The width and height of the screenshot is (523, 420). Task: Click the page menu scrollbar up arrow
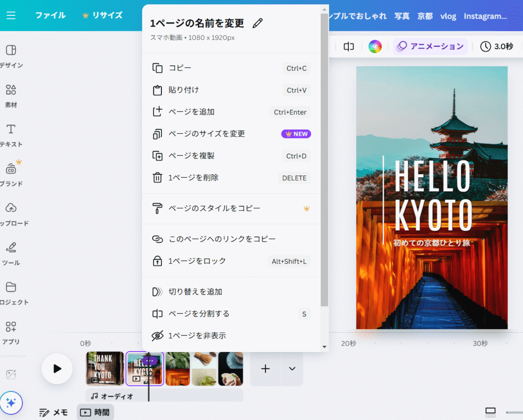(x=324, y=9)
